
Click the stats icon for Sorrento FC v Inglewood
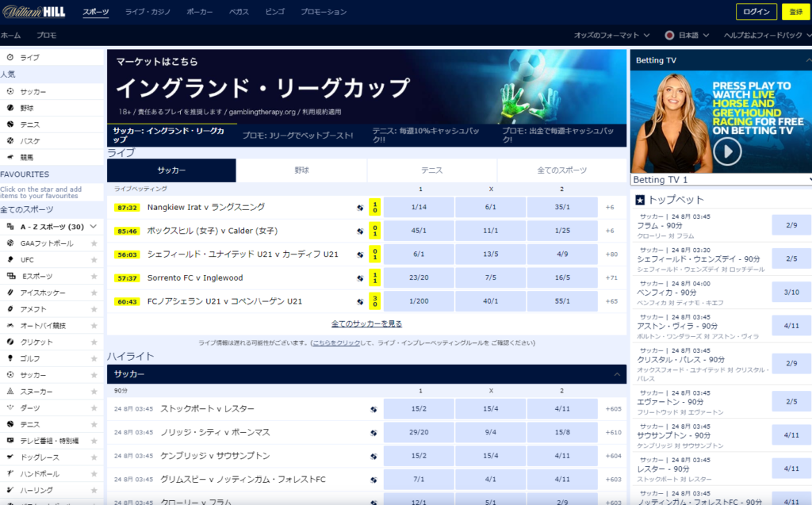click(360, 278)
